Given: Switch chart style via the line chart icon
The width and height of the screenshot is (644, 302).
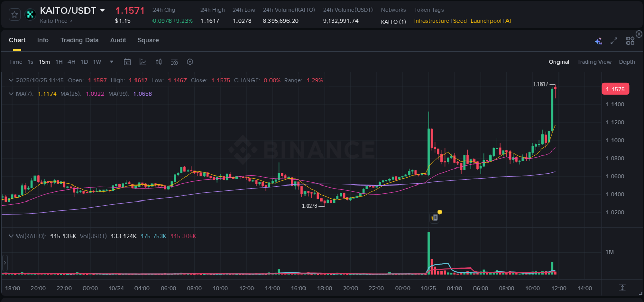Looking at the screenshot, I should [143, 61].
